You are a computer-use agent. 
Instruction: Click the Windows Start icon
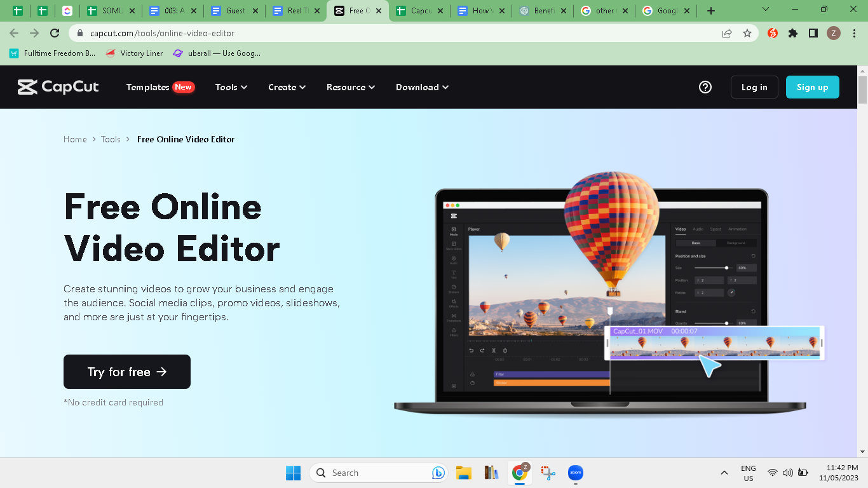[293, 473]
